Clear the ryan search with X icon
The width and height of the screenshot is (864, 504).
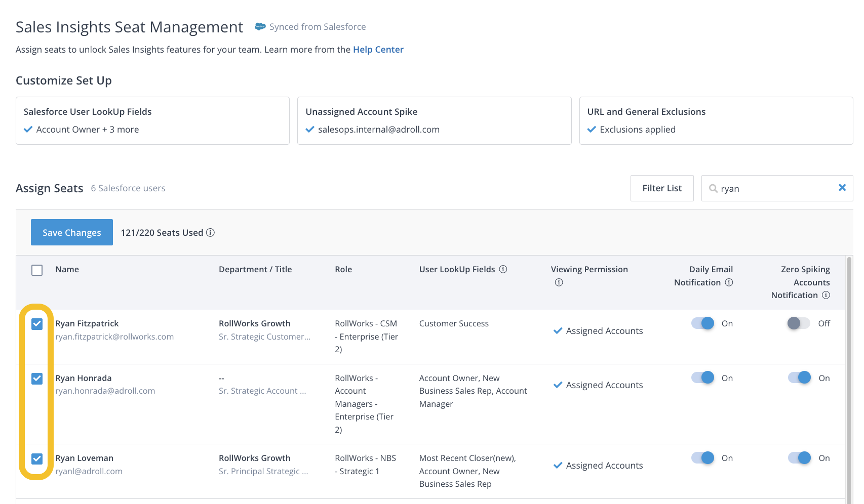(842, 188)
